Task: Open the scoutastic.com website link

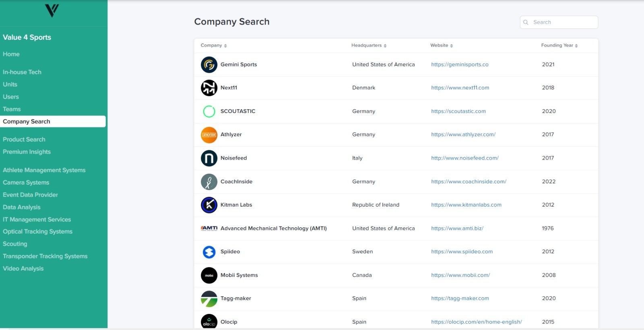Action: point(458,111)
